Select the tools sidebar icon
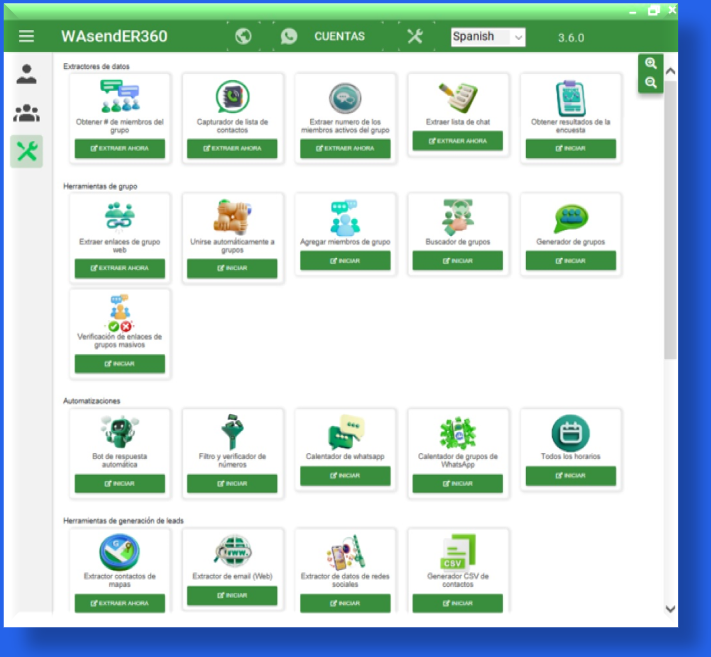This screenshot has width=711, height=657. (26, 151)
